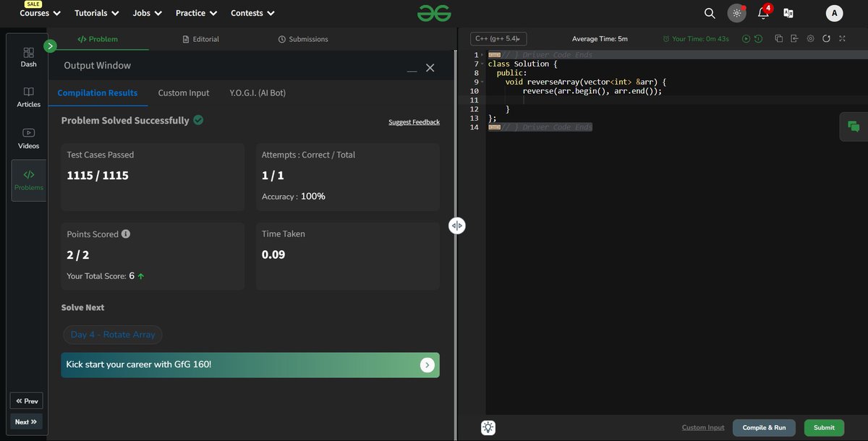Expand the Contests dropdown menu

point(252,13)
